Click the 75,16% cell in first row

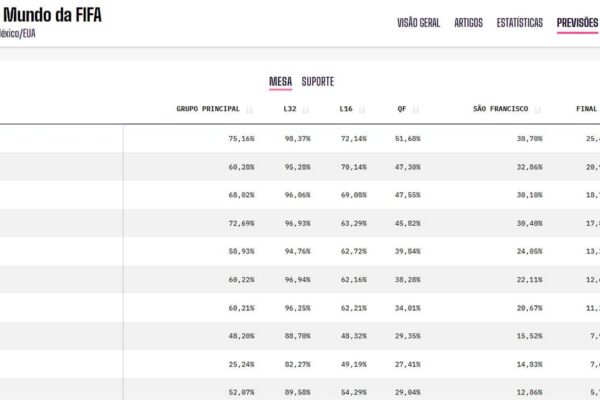tap(241, 139)
